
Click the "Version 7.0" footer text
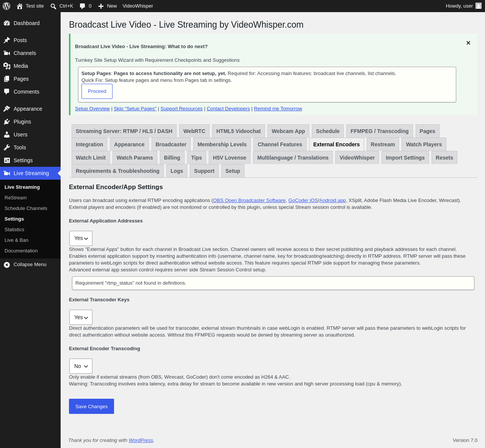pos(465,440)
